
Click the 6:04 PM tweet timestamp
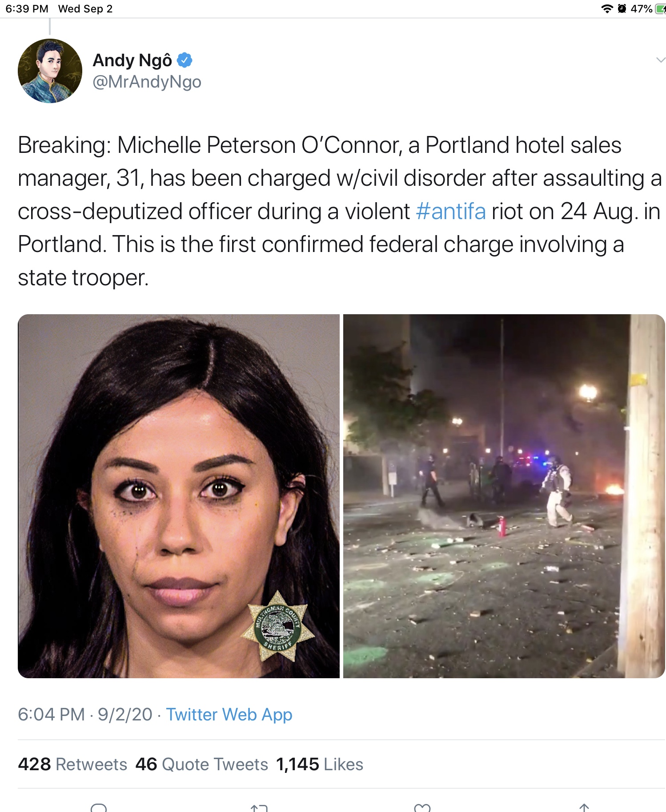51,714
